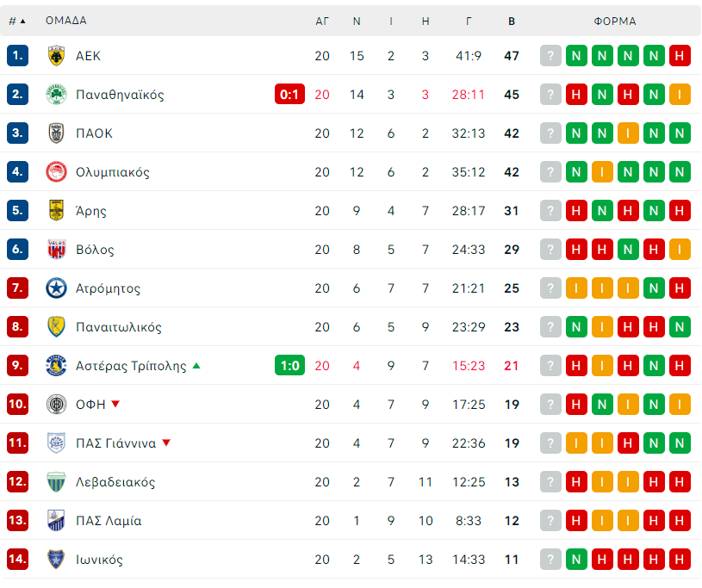
Task: Sort standings by the ΑΓ games header
Action: 322,21
